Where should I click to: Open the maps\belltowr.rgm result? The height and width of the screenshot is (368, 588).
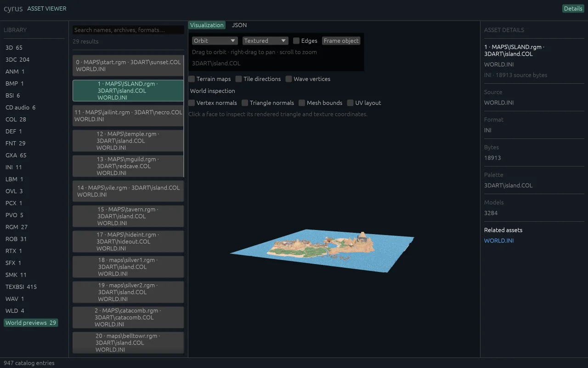point(128,343)
